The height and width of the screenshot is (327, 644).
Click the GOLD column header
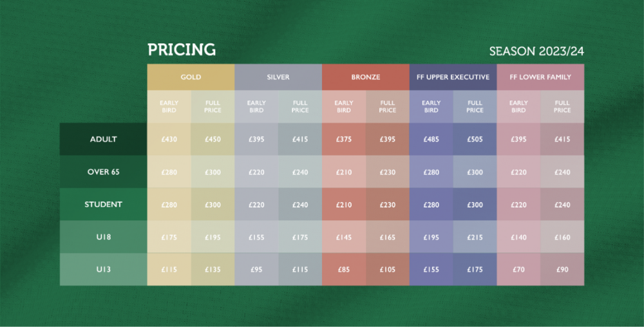click(x=191, y=77)
